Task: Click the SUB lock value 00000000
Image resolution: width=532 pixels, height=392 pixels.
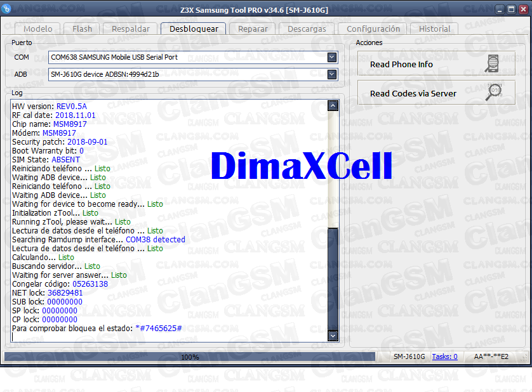Action: coord(65,301)
